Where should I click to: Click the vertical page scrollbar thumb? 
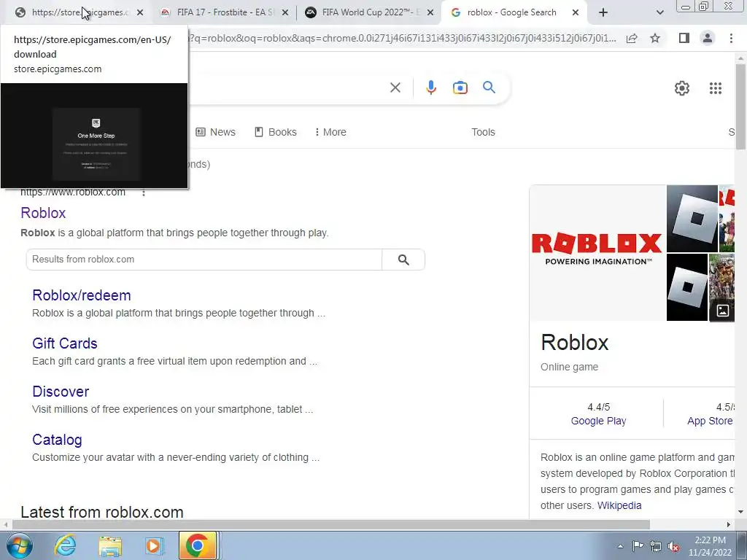click(740, 107)
